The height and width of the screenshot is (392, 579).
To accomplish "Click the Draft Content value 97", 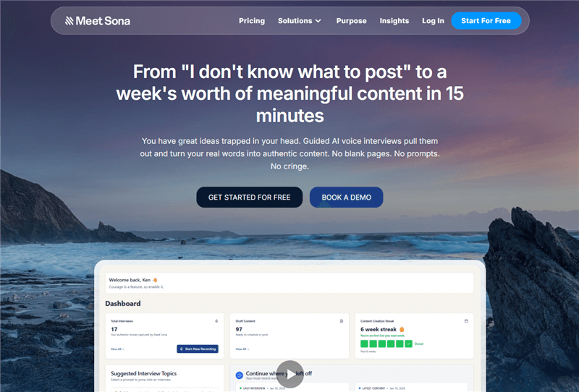I will coord(239,329).
